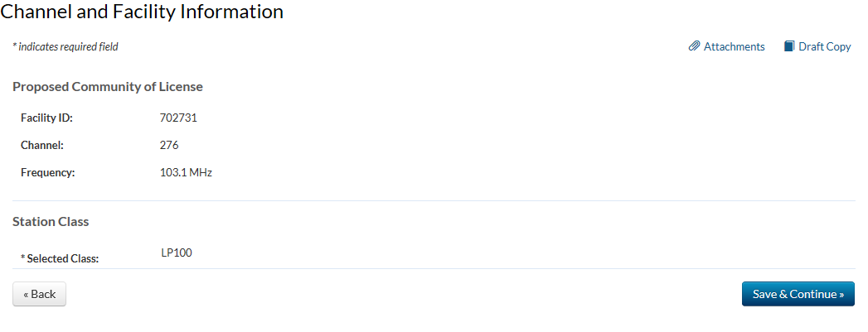Click the Channel and Facility Information title
This screenshot has width=868, height=332.
point(142,12)
